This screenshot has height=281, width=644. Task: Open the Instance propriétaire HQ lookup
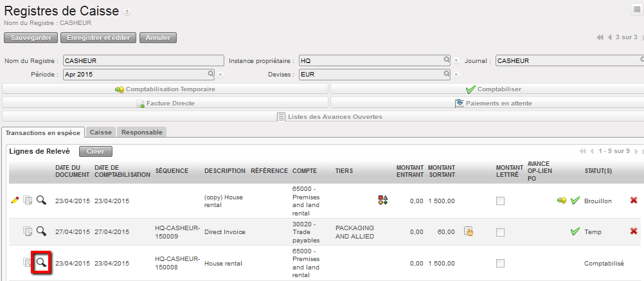tap(447, 60)
